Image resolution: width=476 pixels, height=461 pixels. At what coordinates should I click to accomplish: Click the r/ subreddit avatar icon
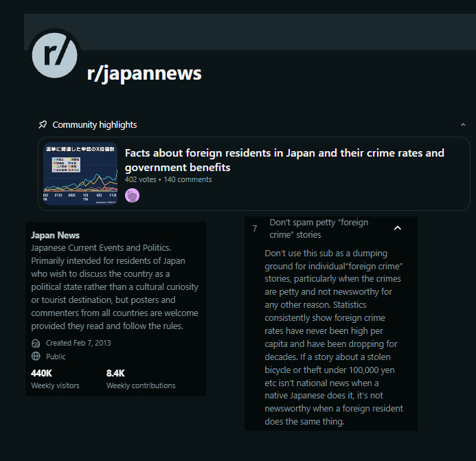tap(55, 56)
